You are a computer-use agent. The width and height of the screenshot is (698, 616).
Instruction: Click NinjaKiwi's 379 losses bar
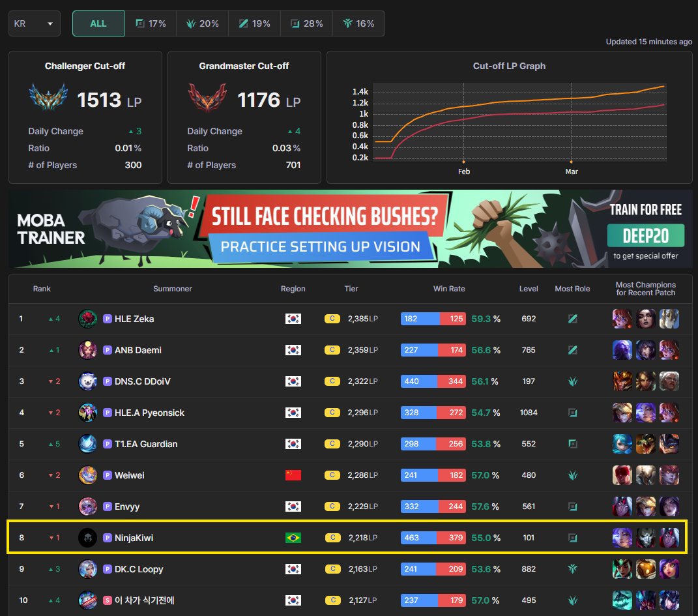click(x=452, y=538)
